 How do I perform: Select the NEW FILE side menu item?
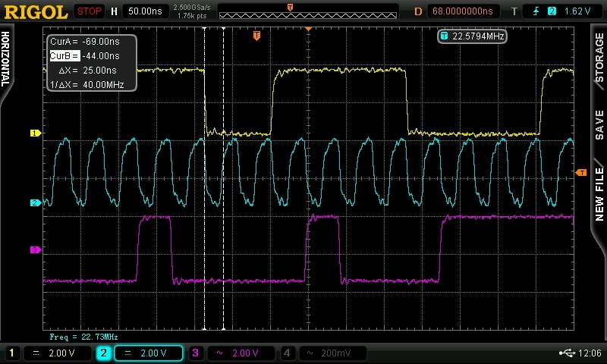pyautogui.click(x=599, y=194)
